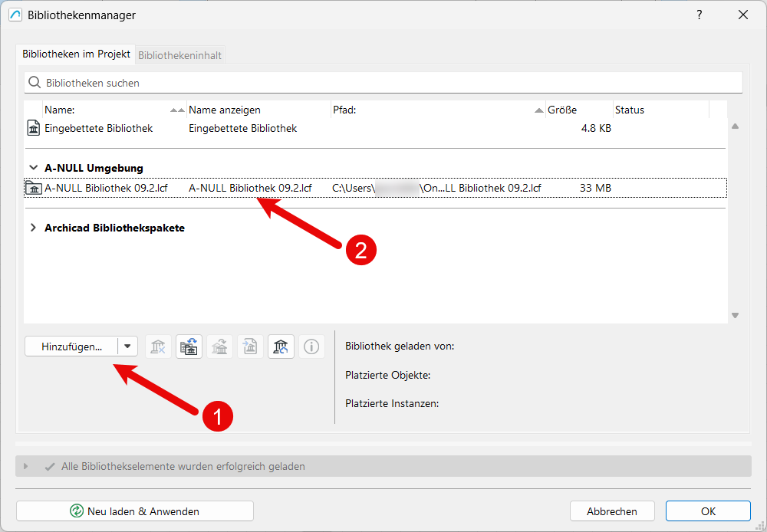Click into Bibliotheken suchen search field
The image size is (767, 532).
click(383, 83)
